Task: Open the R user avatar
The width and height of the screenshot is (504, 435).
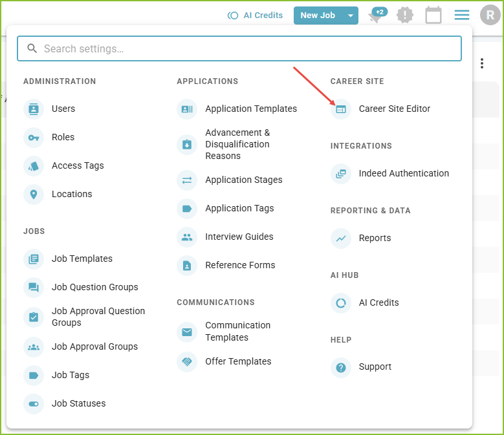Action: click(x=490, y=15)
